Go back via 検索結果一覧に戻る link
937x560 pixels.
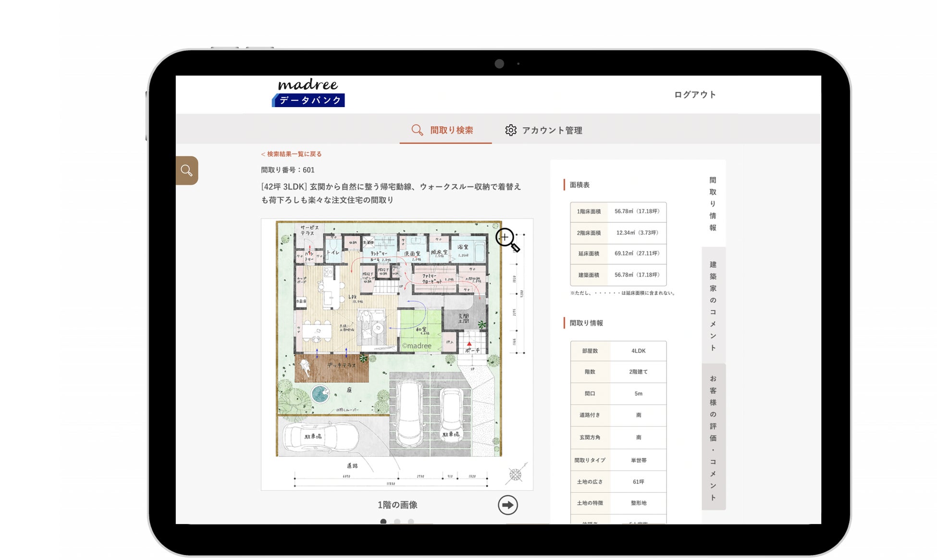[292, 154]
